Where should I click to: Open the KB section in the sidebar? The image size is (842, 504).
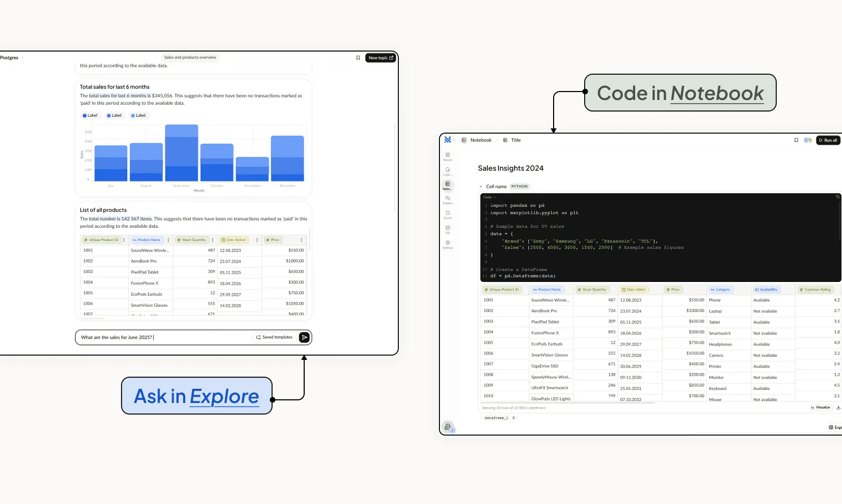[448, 229]
